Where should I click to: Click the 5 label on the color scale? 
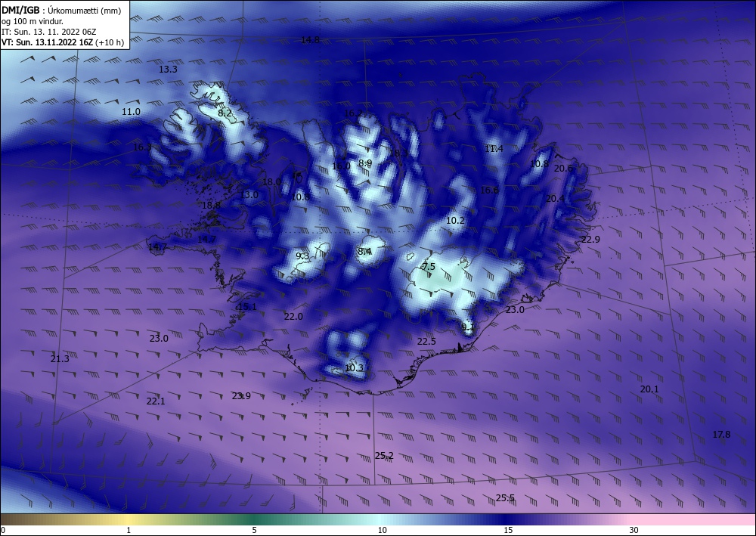[254, 531]
